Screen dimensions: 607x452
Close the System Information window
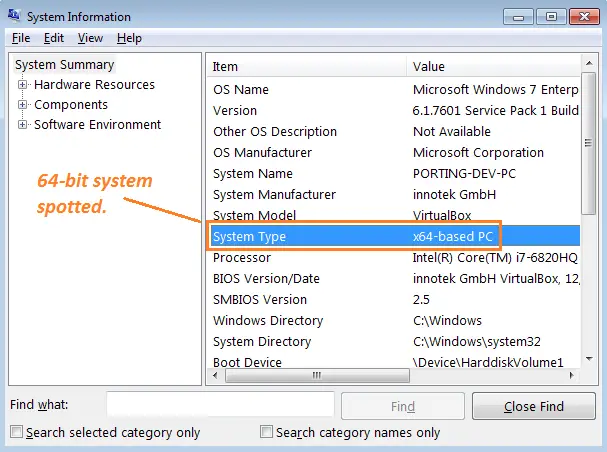(585, 17)
